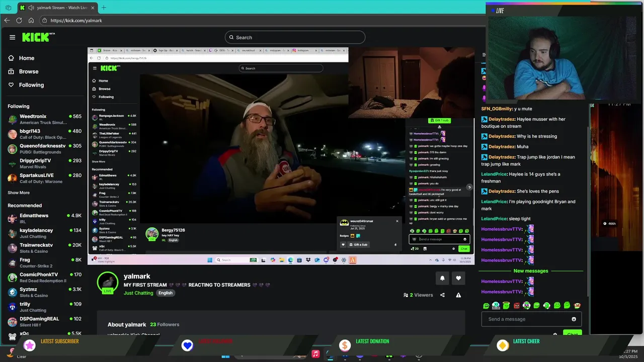The width and height of the screenshot is (644, 362).
Task: Open Queenofdarknesstv channel
Action: pyautogui.click(x=44, y=149)
